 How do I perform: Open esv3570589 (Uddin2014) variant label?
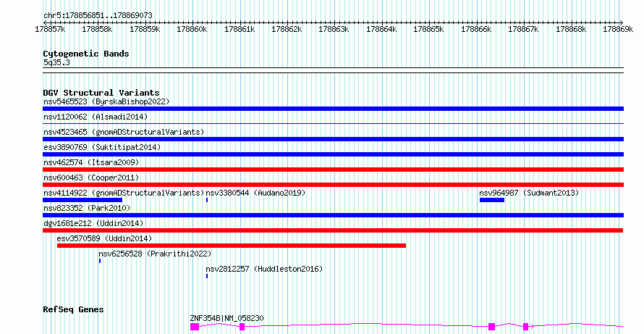pos(104,238)
